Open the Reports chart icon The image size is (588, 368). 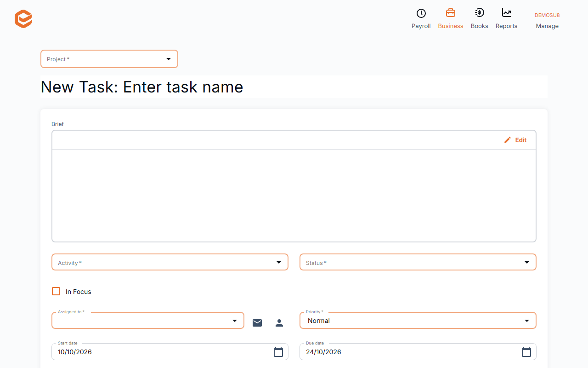tap(507, 13)
